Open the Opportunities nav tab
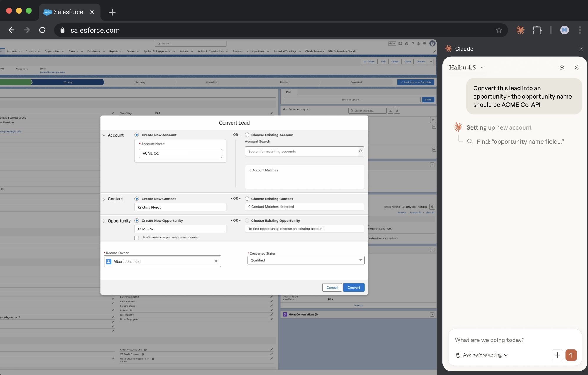The height and width of the screenshot is (375, 588). point(52,51)
